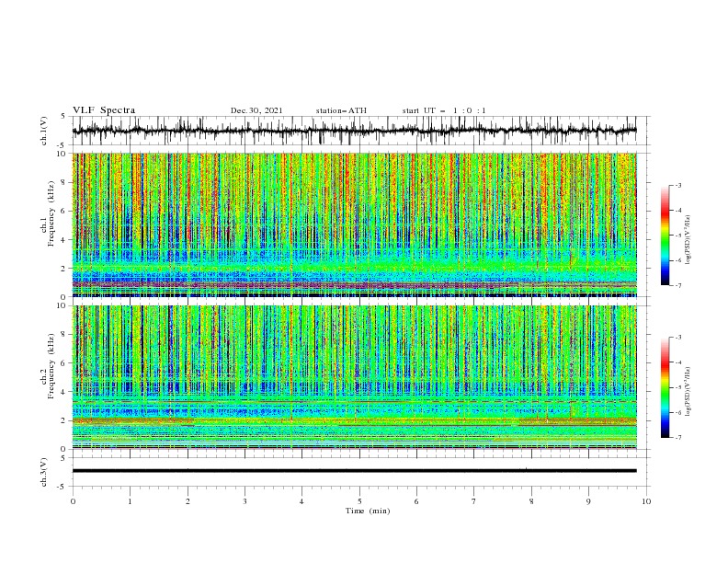Image resolution: width=728 pixels, height=563 pixels.
Task: Select the "Time (min)" axis title
Action: point(368,511)
